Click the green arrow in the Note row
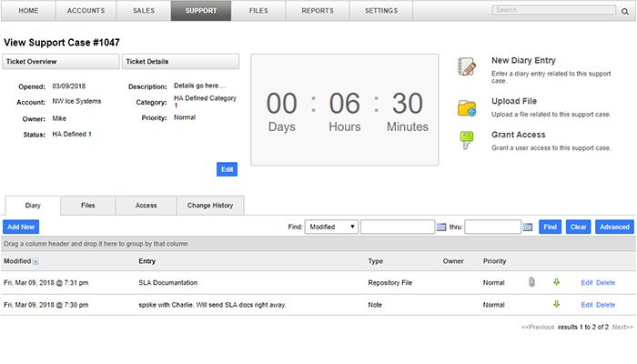This screenshot has width=637, height=364. point(556,305)
